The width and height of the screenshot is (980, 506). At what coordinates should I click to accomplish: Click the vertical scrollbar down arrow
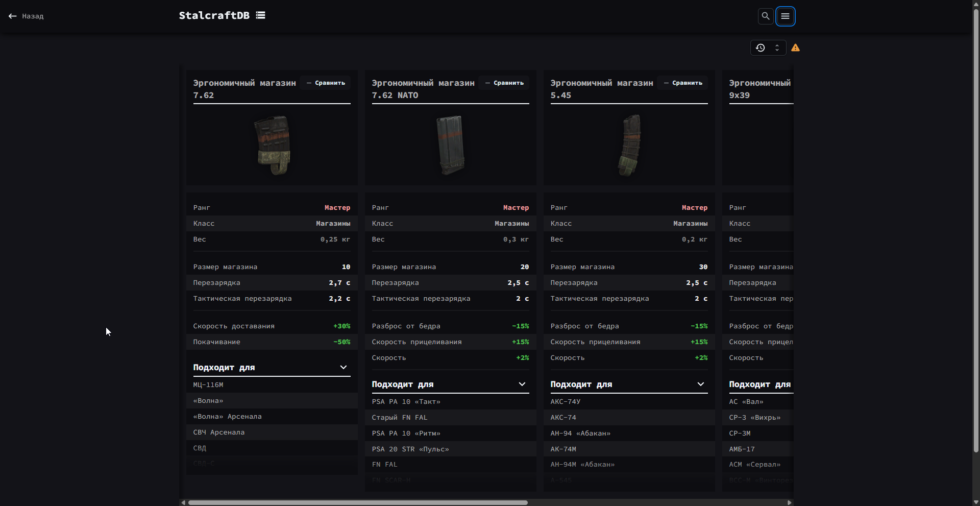click(976, 502)
